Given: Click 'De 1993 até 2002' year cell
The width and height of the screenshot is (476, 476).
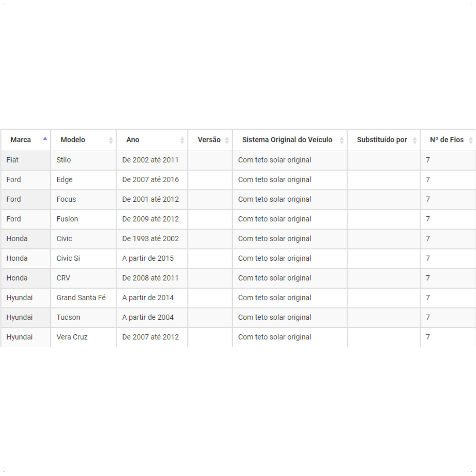Looking at the screenshot, I should (152, 239).
